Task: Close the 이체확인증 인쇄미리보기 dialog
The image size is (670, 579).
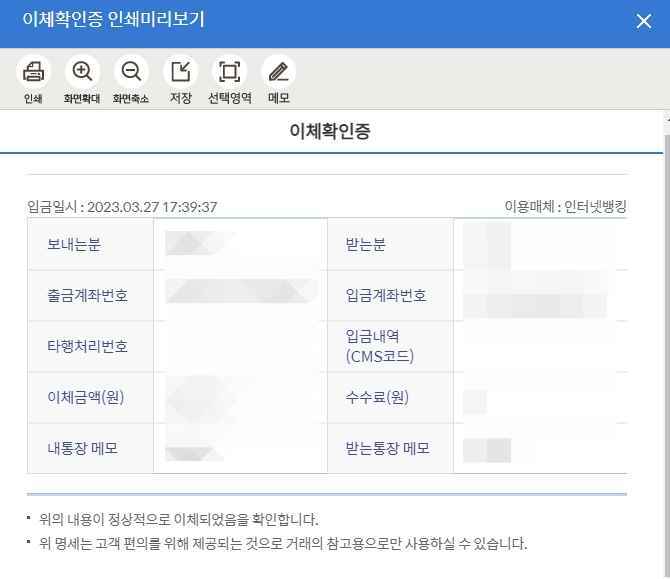Action: 644,21
